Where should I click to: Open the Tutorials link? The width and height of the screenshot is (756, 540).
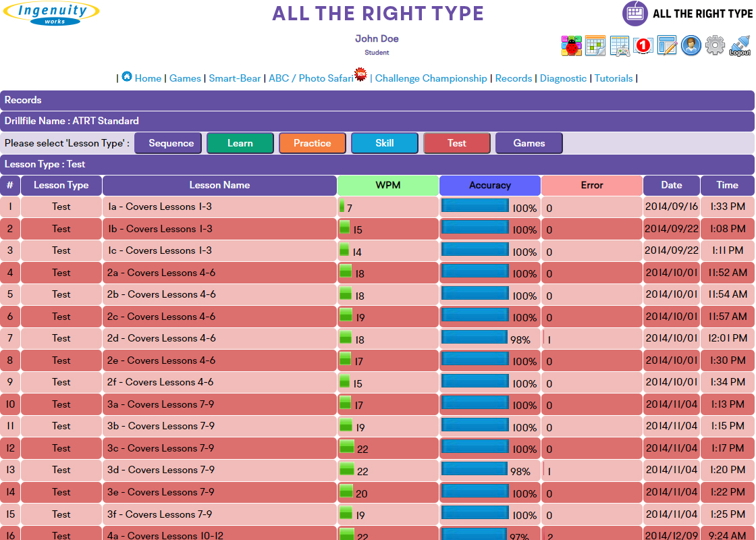pyautogui.click(x=614, y=78)
